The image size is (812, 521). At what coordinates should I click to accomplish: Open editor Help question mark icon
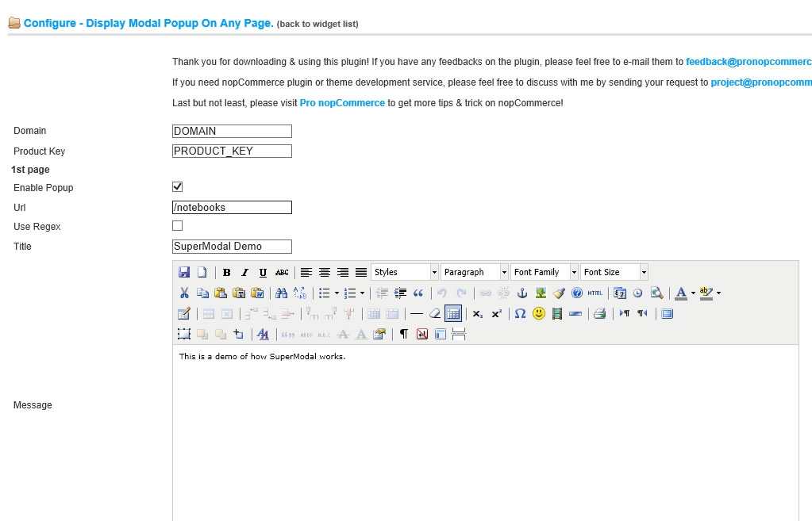[x=577, y=293]
